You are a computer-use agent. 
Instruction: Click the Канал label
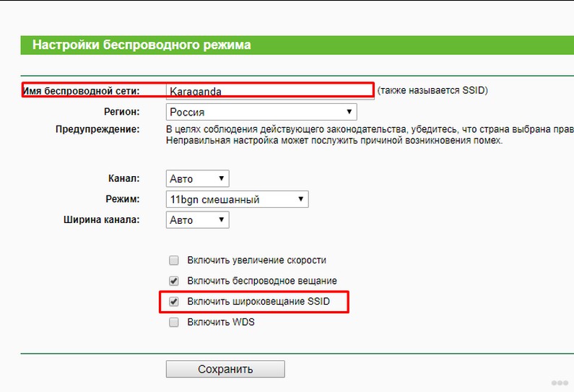[x=124, y=178]
